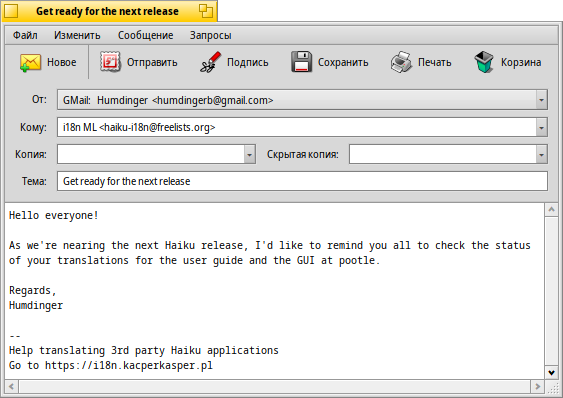Click the 'Hello everyone!' line in body
The image size is (563, 398).
[54, 216]
